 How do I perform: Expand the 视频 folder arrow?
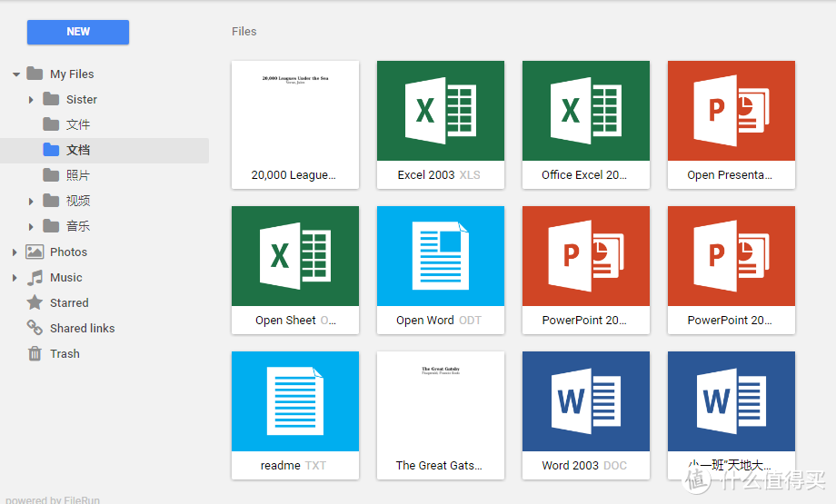tap(31, 202)
